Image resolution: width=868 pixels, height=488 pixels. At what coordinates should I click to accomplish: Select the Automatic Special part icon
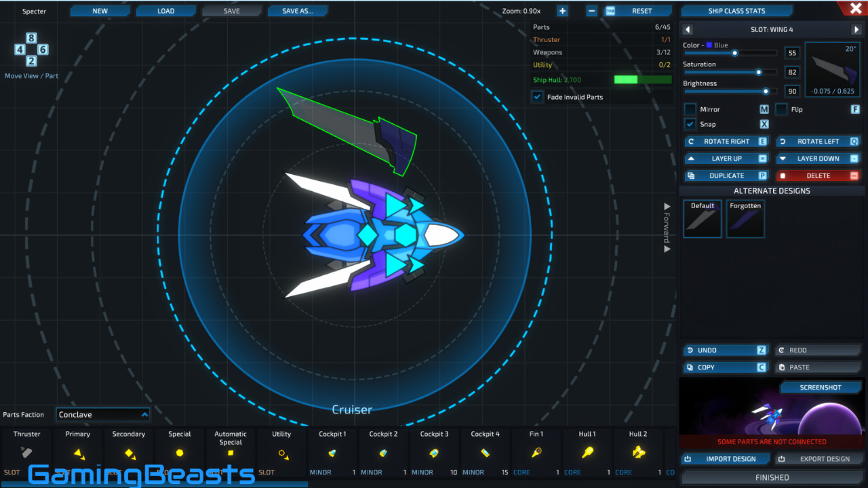coord(231,453)
